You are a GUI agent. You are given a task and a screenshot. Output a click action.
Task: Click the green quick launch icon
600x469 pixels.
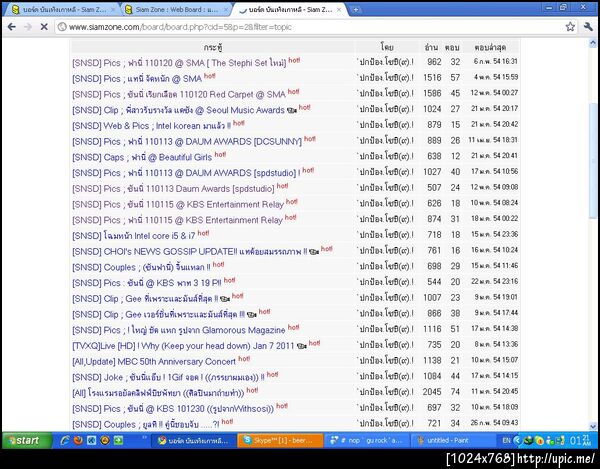click(118, 440)
